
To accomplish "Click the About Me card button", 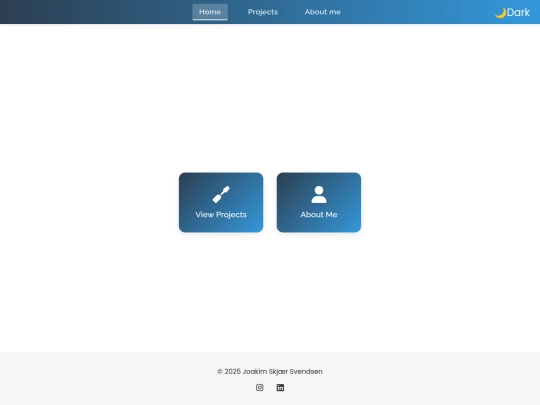I will click(x=319, y=202).
